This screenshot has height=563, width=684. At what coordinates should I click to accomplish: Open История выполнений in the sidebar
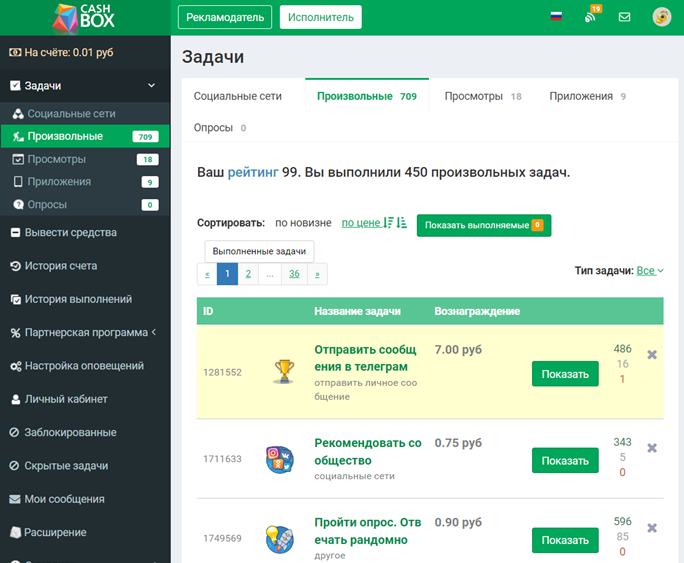coord(85,299)
